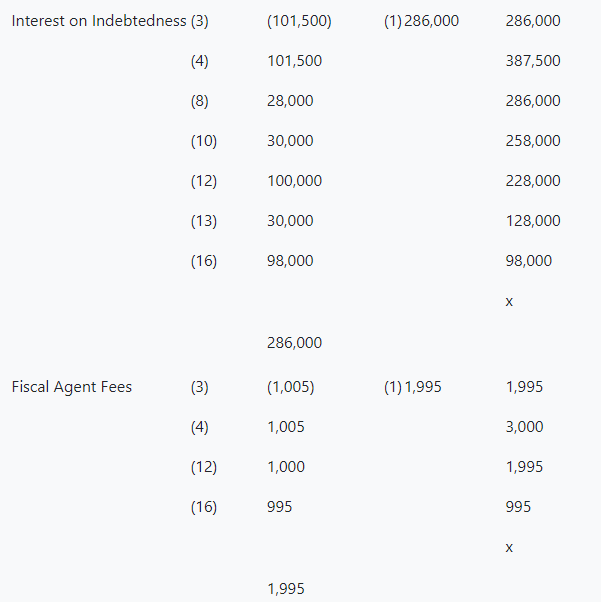Click the 228,000 balance amount

click(x=533, y=181)
